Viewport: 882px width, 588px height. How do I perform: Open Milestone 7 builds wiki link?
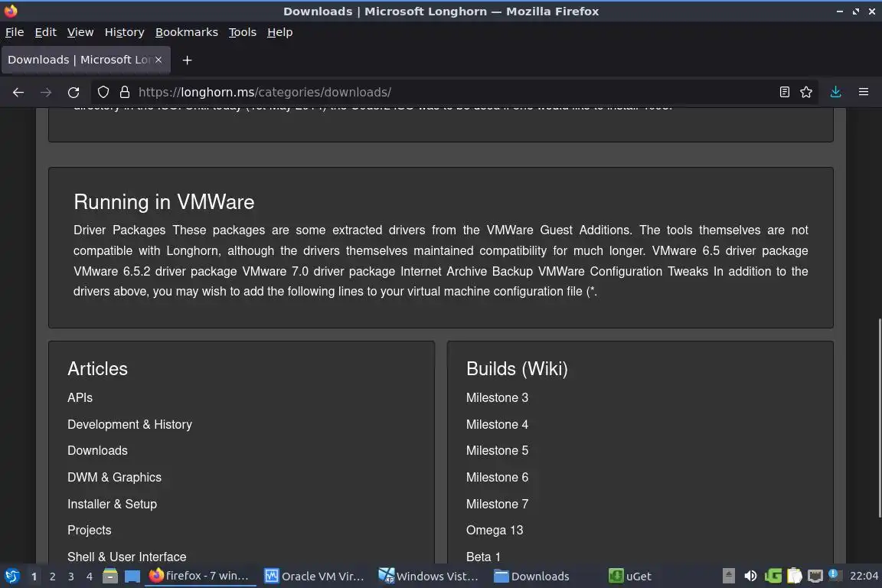coord(497,504)
